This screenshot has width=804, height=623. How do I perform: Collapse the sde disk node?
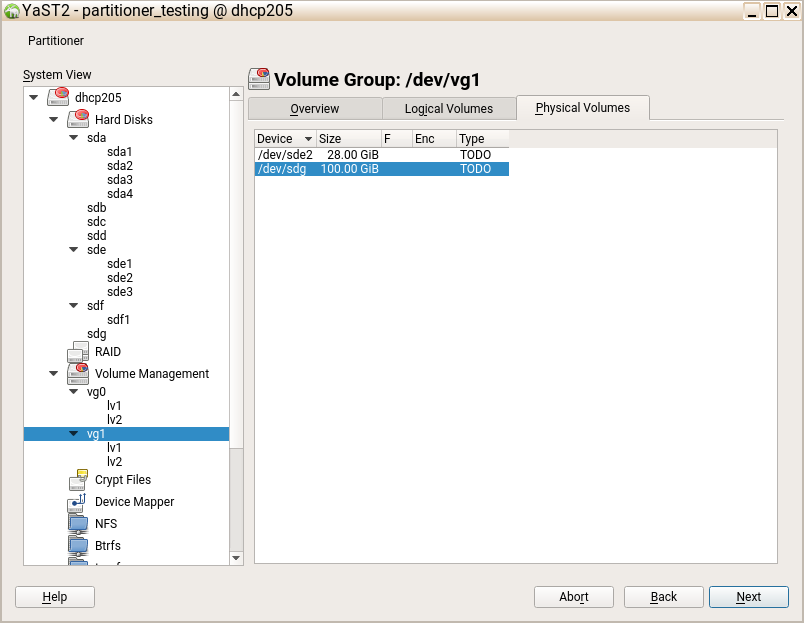(74, 250)
